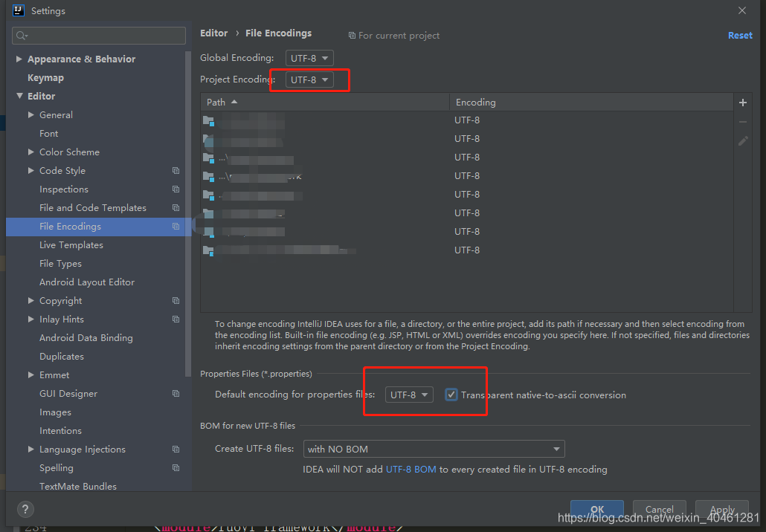Click the Path column header

(325, 102)
